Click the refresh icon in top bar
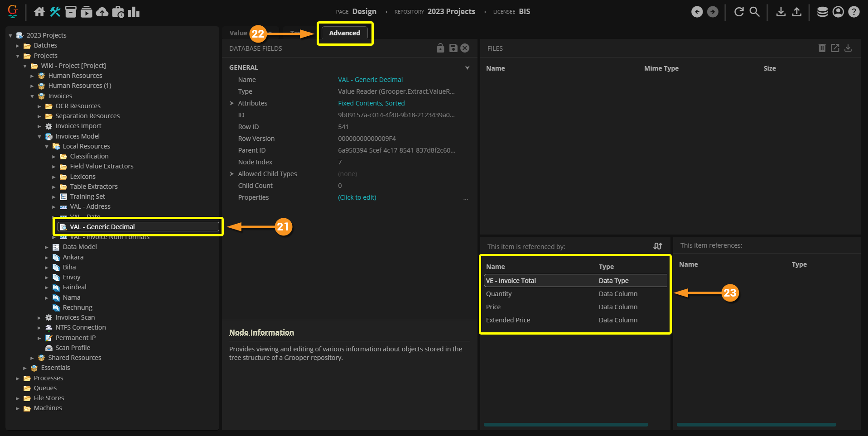The width and height of the screenshot is (868, 436). tap(739, 12)
